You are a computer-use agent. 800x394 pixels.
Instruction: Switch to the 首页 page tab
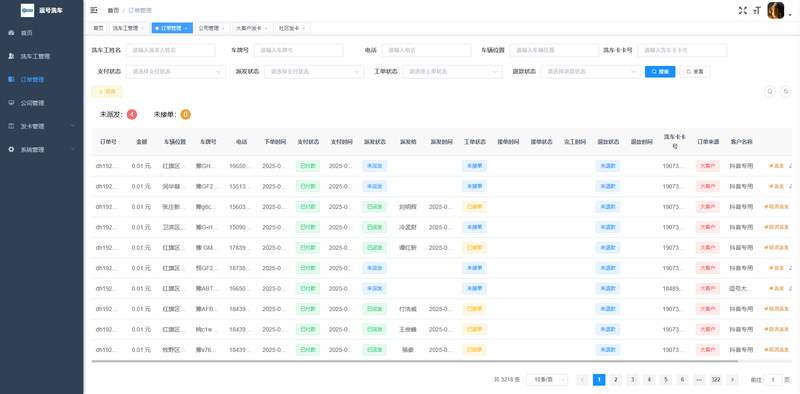point(98,28)
